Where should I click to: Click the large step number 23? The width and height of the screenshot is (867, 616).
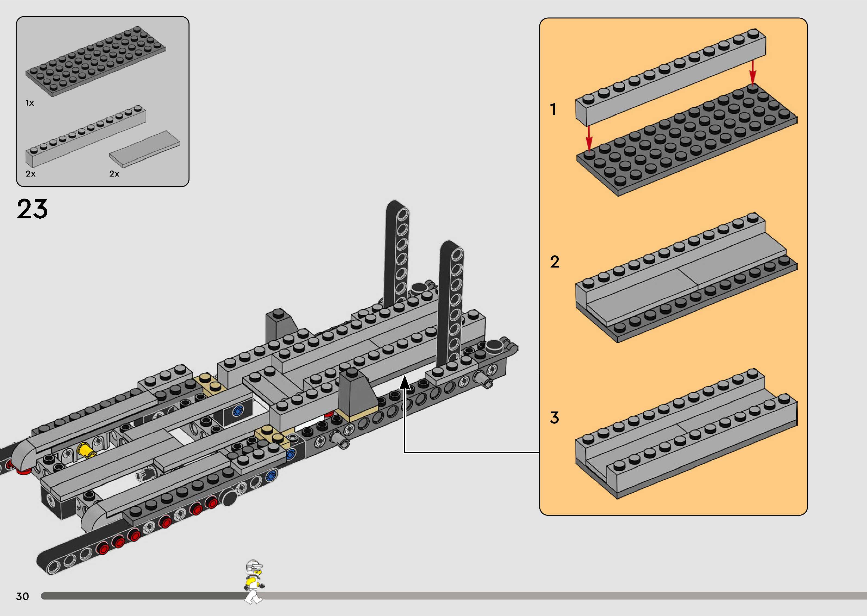(x=32, y=209)
